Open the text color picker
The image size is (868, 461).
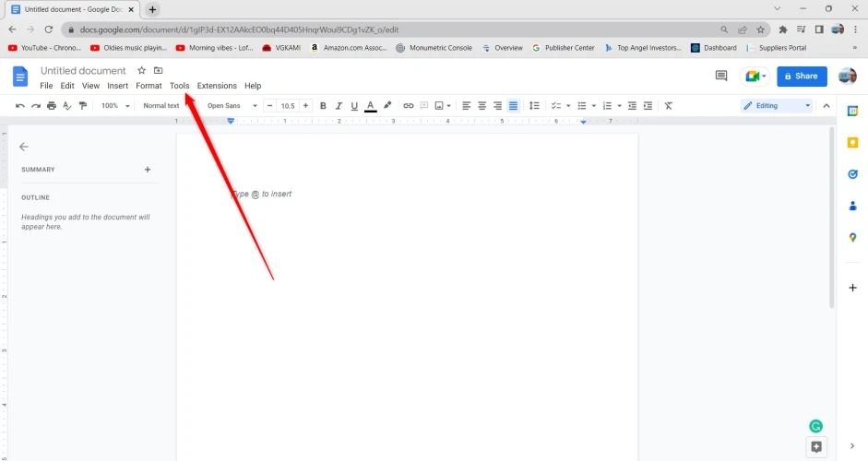pyautogui.click(x=371, y=106)
